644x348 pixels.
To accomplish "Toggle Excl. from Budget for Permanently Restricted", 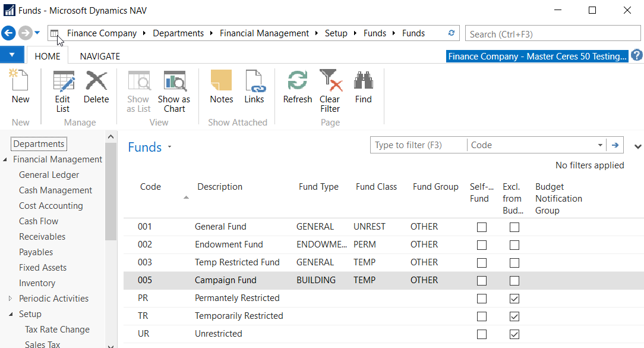I will 514,298.
